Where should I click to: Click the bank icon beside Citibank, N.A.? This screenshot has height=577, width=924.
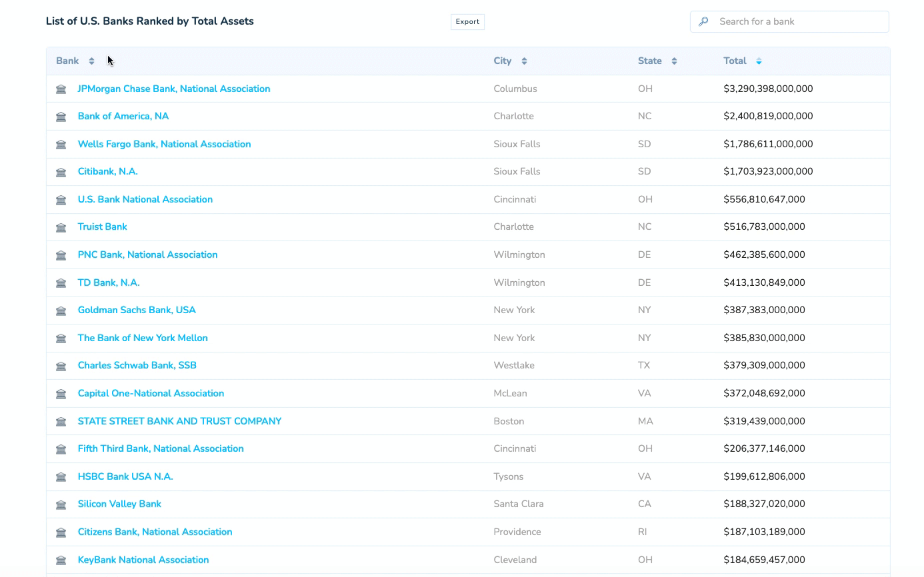pos(61,172)
